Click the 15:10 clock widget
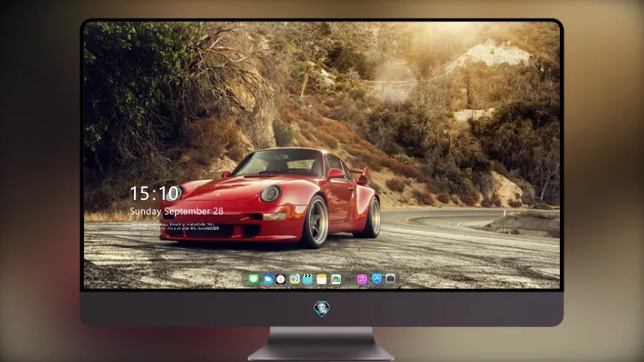Image resolution: width=644 pixels, height=362 pixels. click(155, 193)
